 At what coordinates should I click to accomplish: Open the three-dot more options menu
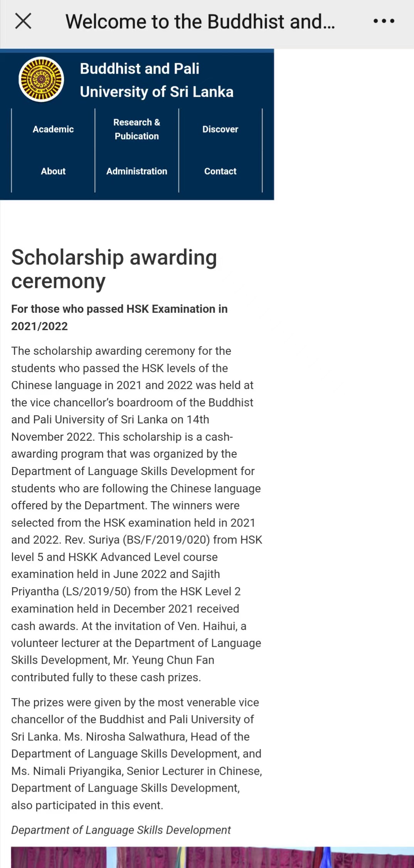(384, 21)
